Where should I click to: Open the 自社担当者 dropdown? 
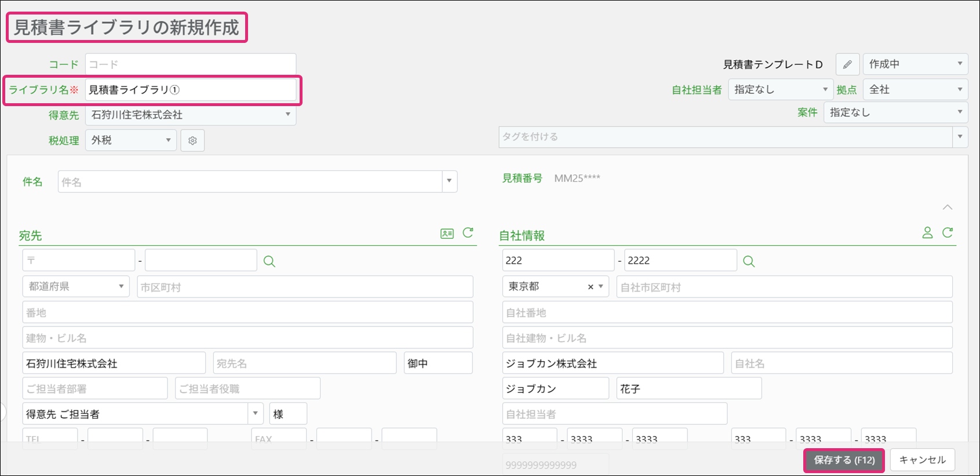780,89
